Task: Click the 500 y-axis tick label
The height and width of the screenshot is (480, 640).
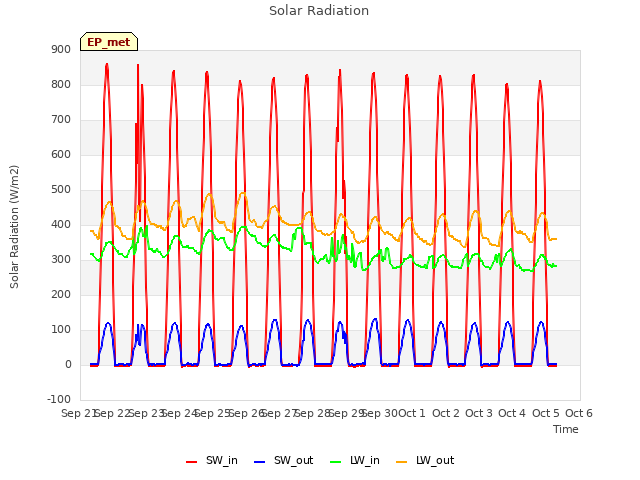Action: coord(61,189)
